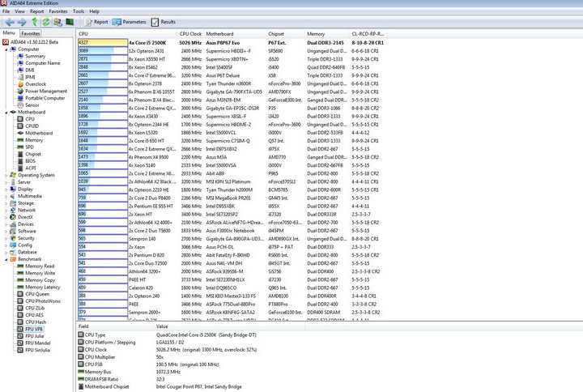This screenshot has height=392, width=583.
Task: Select Power Management in the tree
Action: pos(46,91)
